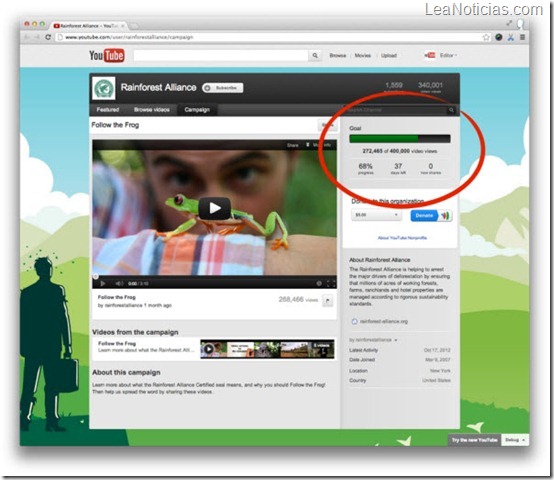Click the green Goal progress bar
The height and width of the screenshot is (480, 554).
point(400,138)
